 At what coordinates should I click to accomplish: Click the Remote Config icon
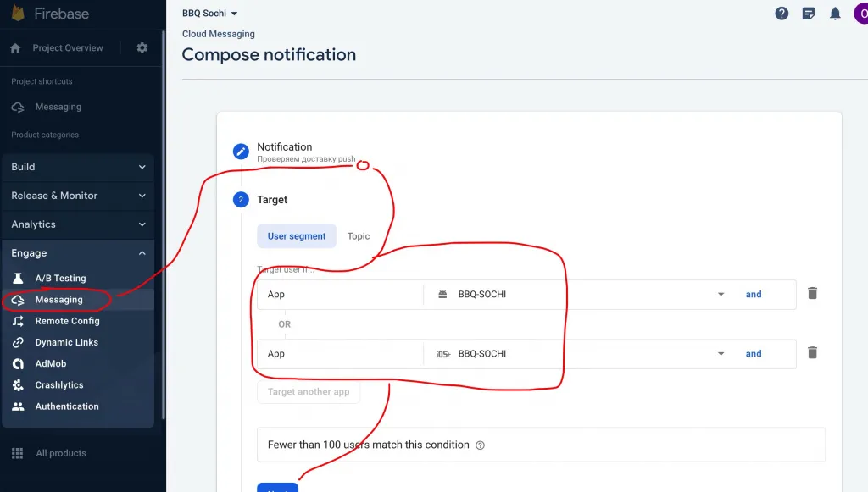(x=18, y=321)
